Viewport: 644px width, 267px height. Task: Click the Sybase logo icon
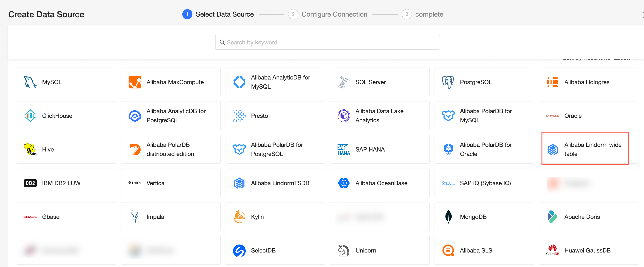448,183
